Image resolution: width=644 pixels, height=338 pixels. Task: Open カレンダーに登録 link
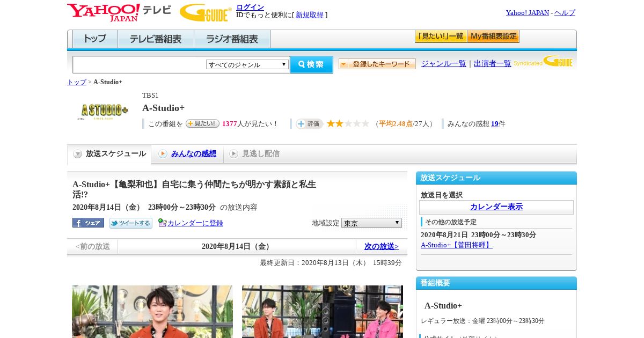tap(195, 223)
